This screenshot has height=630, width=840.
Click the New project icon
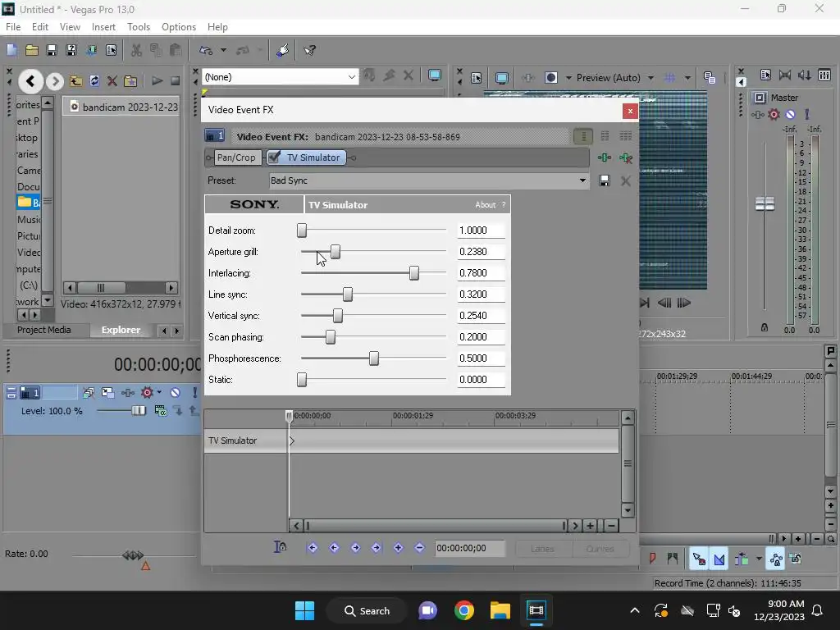(11, 50)
